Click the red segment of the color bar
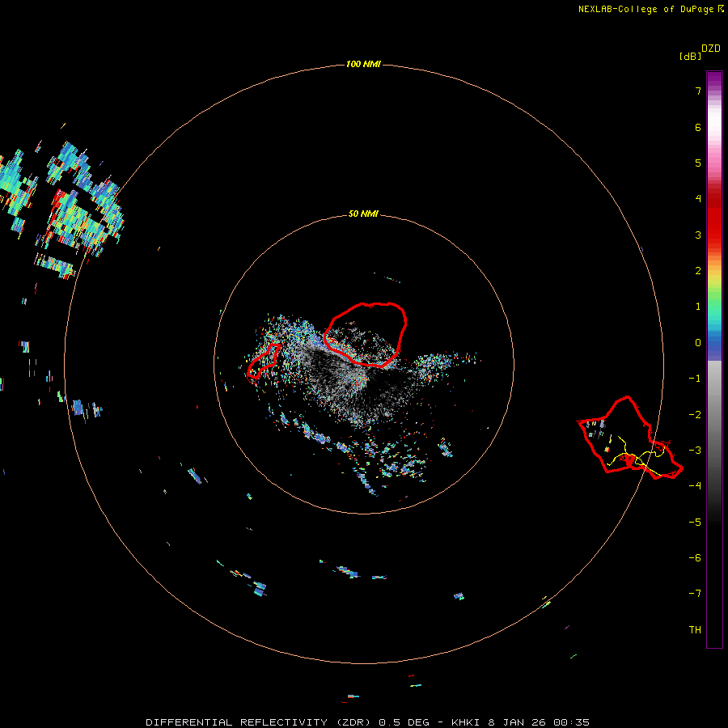728x728 pixels. 714,218
